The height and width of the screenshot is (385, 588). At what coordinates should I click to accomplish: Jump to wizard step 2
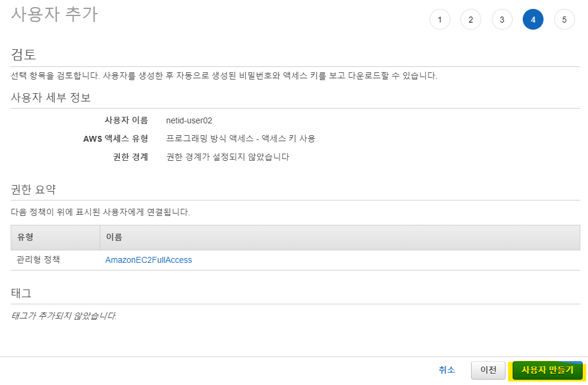point(471,20)
